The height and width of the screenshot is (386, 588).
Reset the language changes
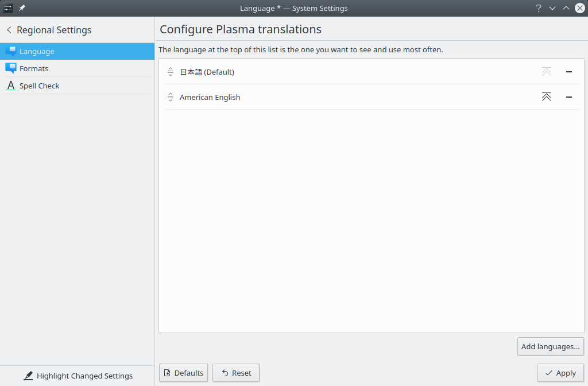coord(236,373)
